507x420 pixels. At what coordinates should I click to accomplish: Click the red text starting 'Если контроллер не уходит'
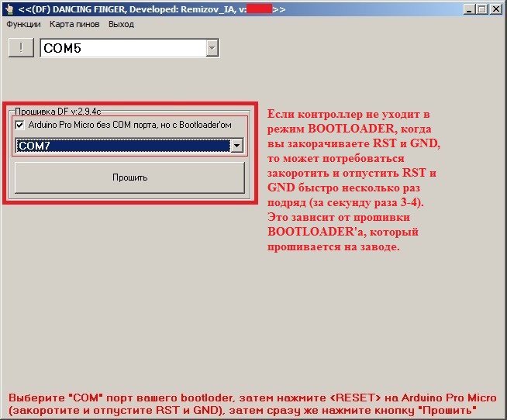354,181
